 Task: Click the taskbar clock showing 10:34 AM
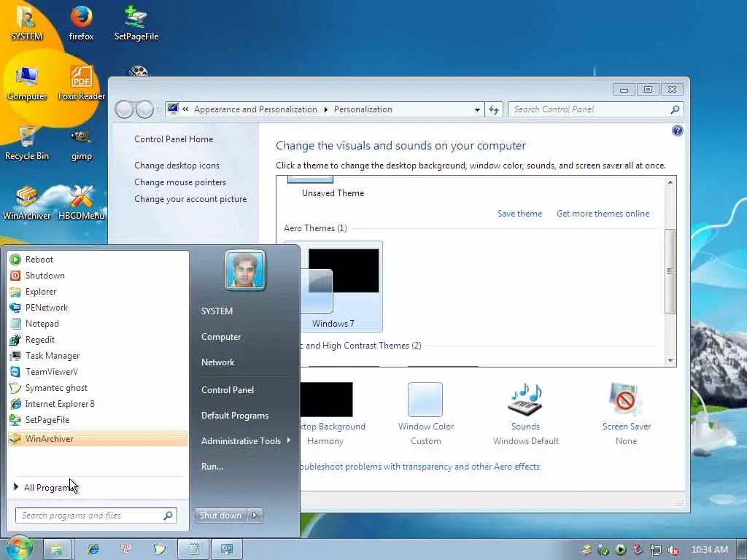pos(710,550)
